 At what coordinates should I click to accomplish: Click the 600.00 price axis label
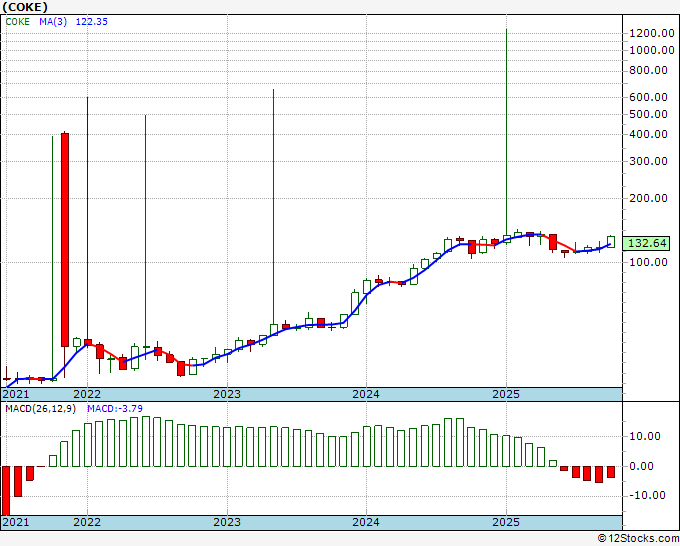click(x=648, y=97)
